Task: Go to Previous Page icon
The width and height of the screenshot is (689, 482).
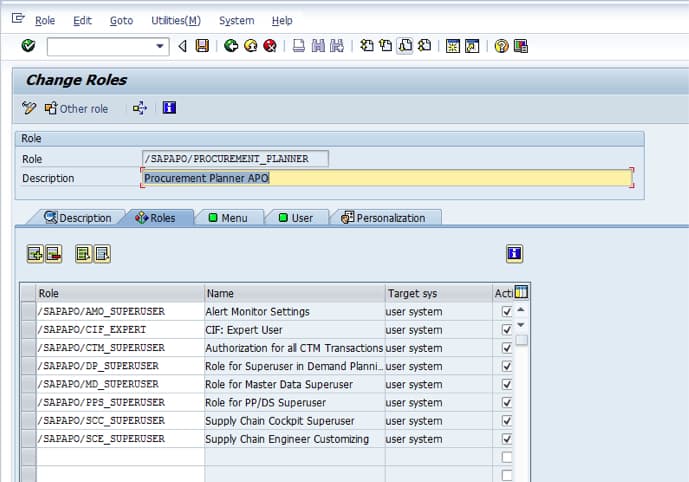Action: pyautogui.click(x=386, y=46)
